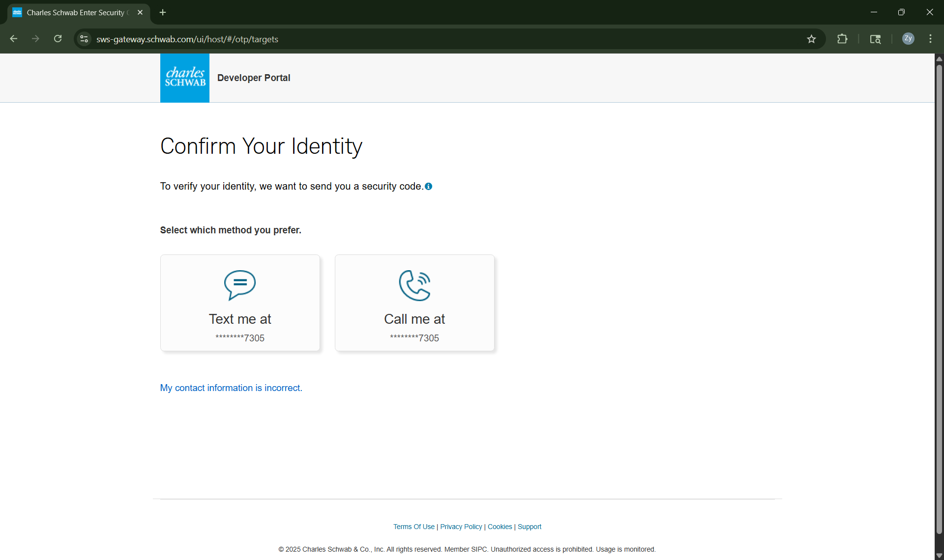Open the browser extensions icon
The image size is (944, 560).
tap(842, 39)
